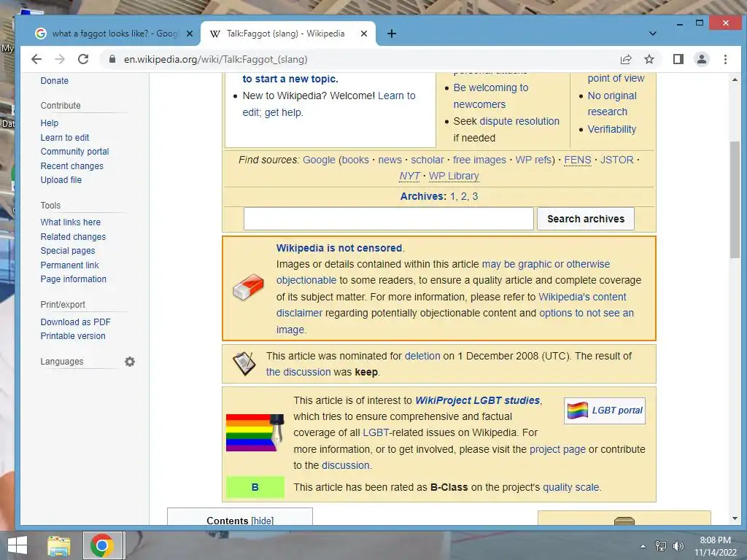Image resolution: width=747 pixels, height=560 pixels.
Task: Get the Permanent link
Action: pyautogui.click(x=69, y=265)
